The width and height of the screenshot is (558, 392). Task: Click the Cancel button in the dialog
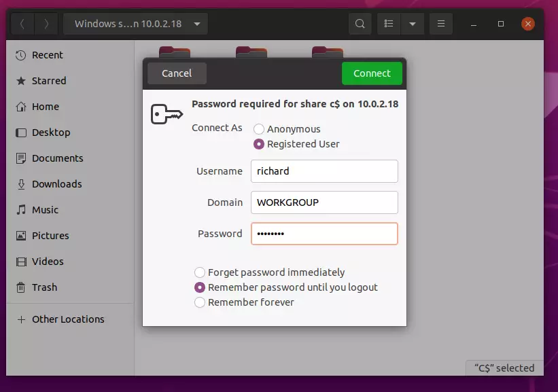177,73
